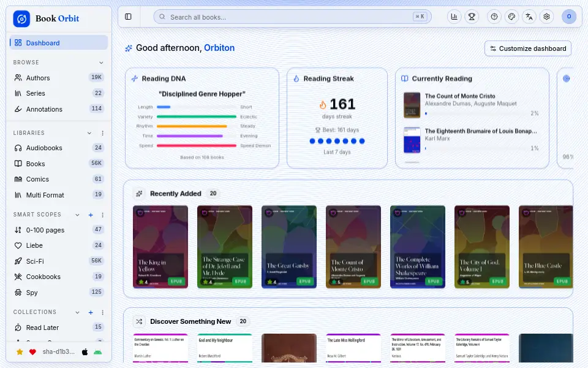Add a new smart scope with plus icon

pos(91,215)
